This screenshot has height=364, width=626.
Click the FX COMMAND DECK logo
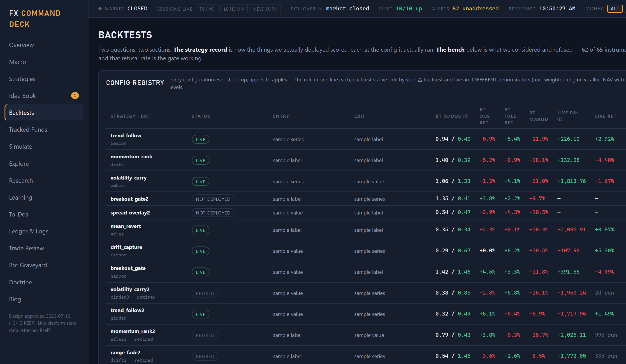35,19
